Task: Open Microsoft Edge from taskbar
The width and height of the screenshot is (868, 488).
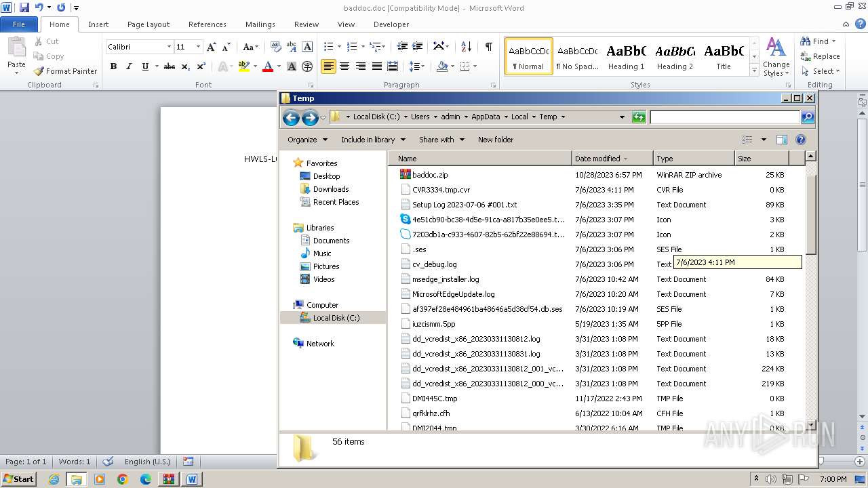Action: click(x=146, y=479)
